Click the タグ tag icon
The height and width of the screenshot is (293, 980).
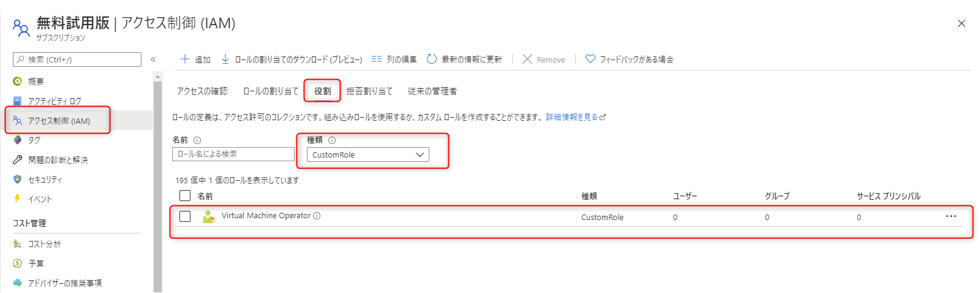pos(17,140)
